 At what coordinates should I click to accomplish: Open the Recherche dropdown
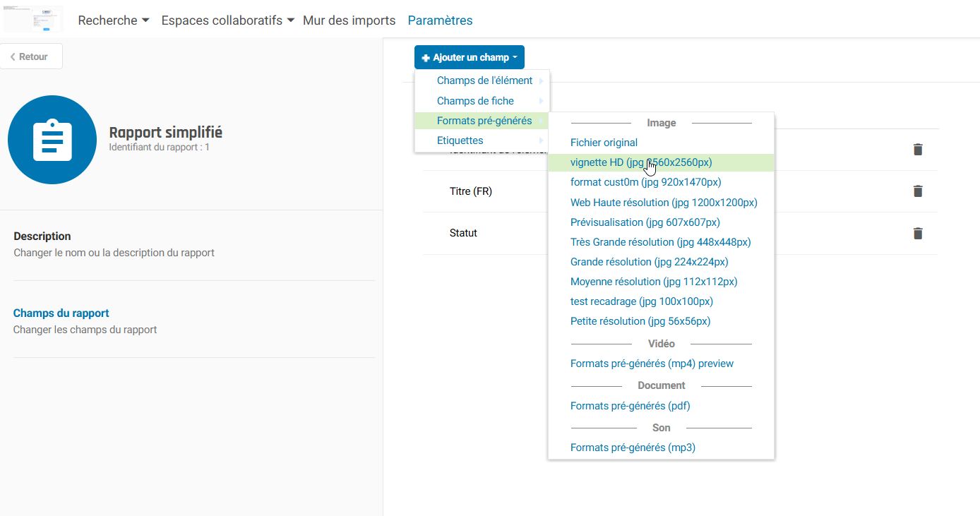click(112, 20)
